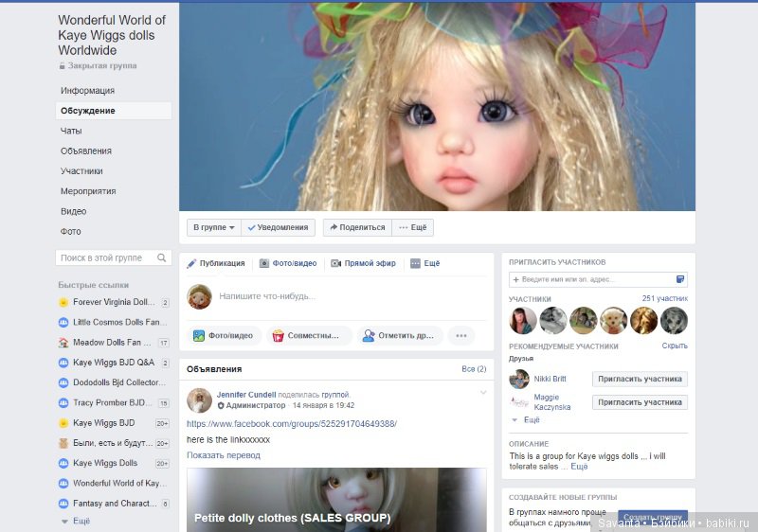Expand the Ещё quick links list
This screenshot has width=758, height=532.
pyautogui.click(x=76, y=521)
